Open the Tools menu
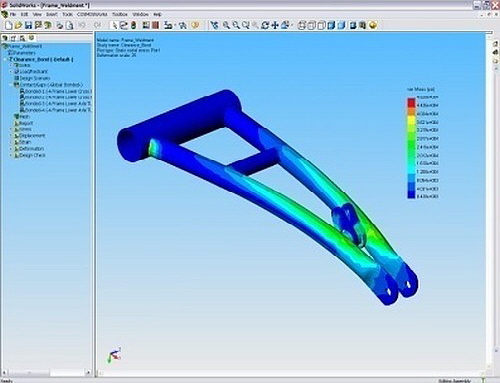This screenshot has height=383, width=500. pyautogui.click(x=67, y=14)
